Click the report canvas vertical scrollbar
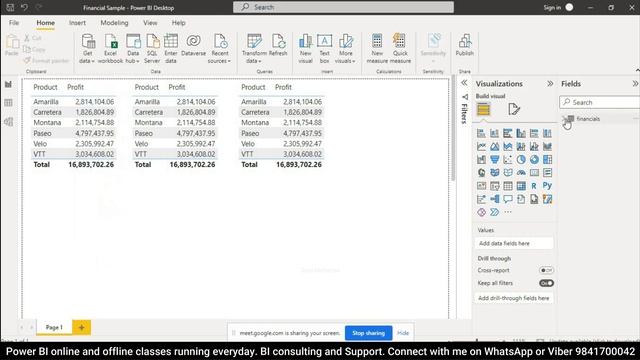The height and width of the screenshot is (360, 640). [x=453, y=129]
